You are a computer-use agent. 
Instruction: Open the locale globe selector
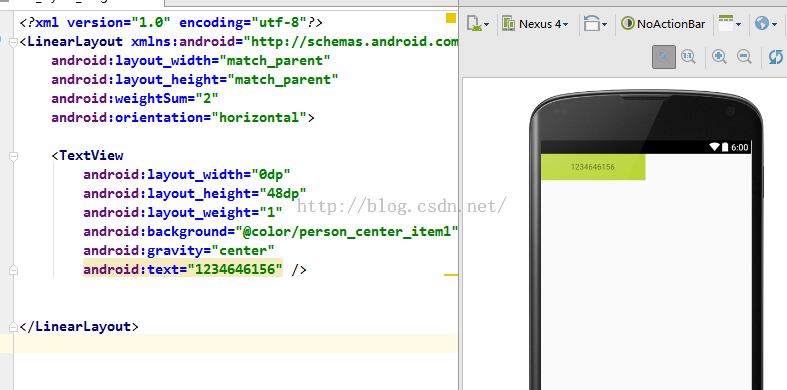tap(766, 24)
